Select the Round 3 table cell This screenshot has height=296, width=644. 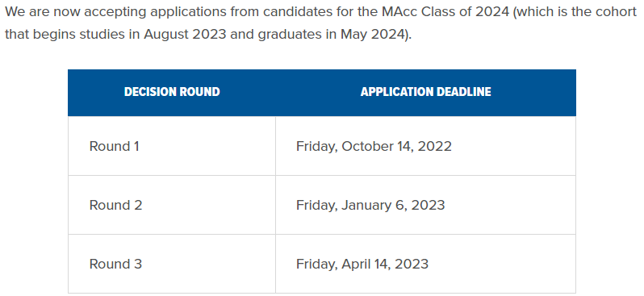tap(172, 264)
